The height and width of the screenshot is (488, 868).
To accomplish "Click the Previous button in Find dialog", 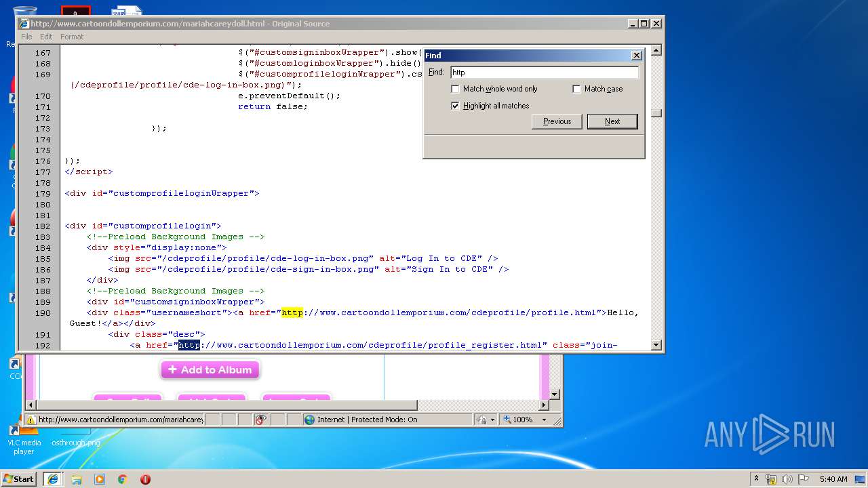I will click(557, 121).
